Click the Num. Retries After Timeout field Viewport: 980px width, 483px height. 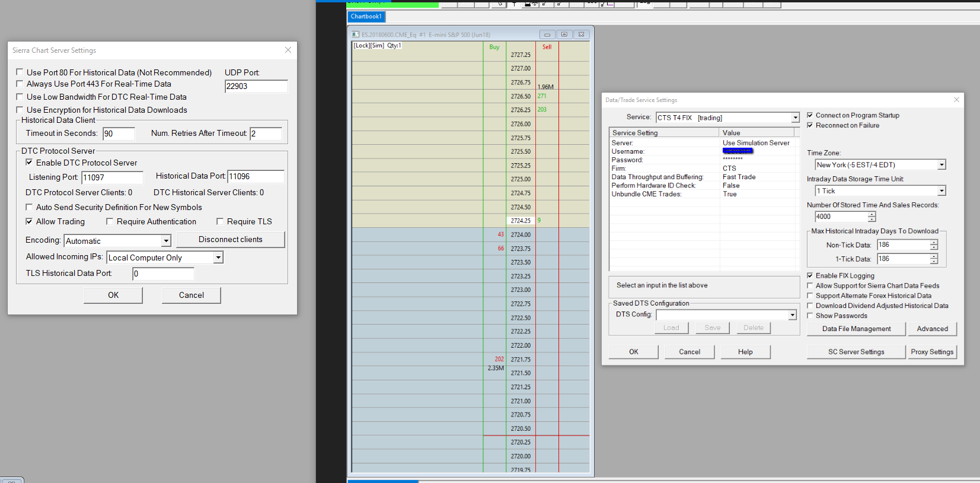[x=266, y=134]
